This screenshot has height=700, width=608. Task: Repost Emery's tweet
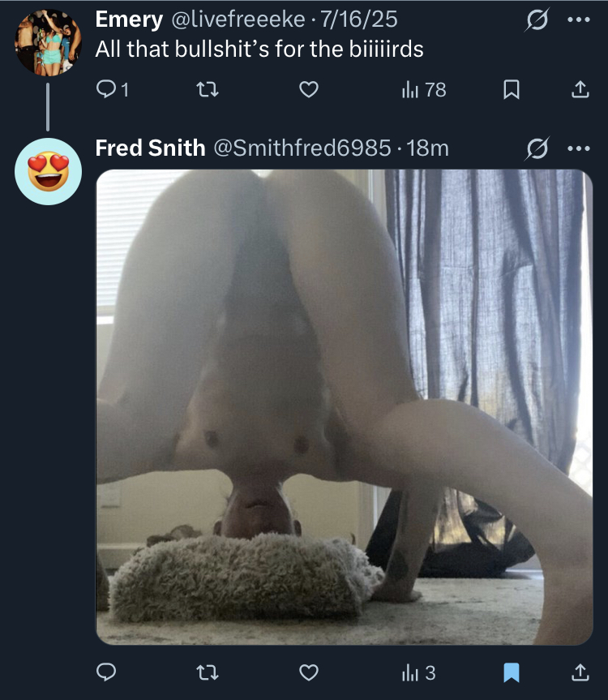click(x=208, y=89)
